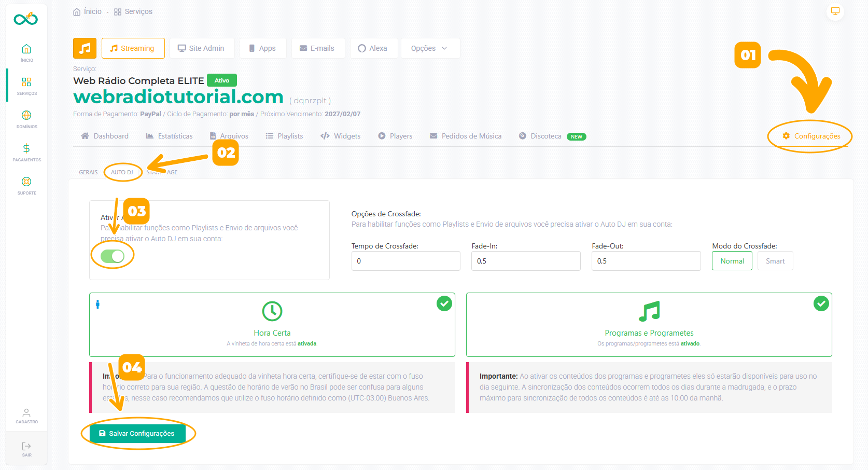This screenshot has height=470, width=868.
Task: Click the orange music note icon button
Action: pos(85,48)
